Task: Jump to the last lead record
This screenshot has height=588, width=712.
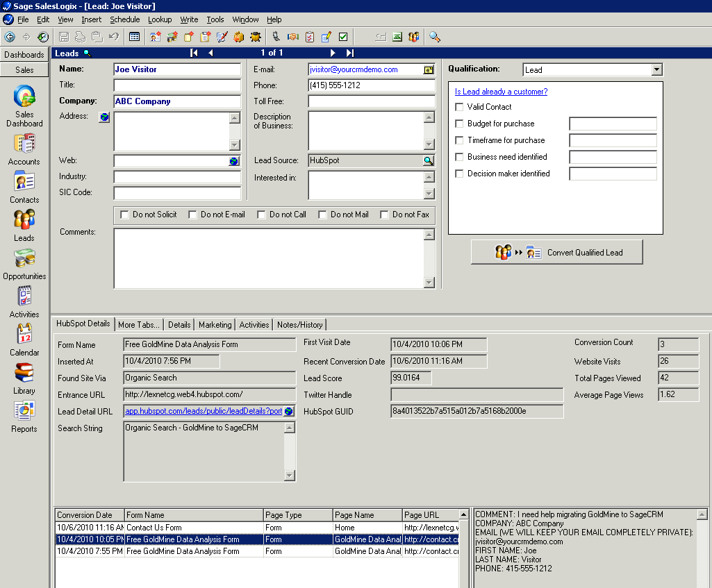Action: (x=349, y=53)
